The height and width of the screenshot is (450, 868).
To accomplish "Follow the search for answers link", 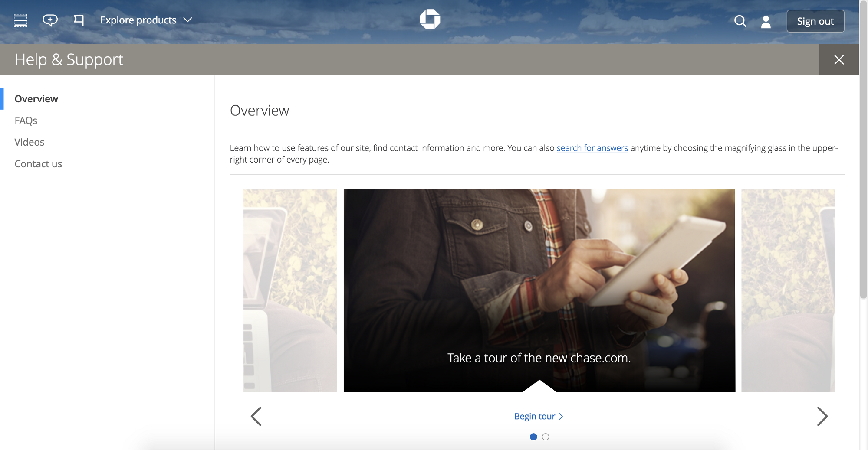I will pyautogui.click(x=592, y=148).
